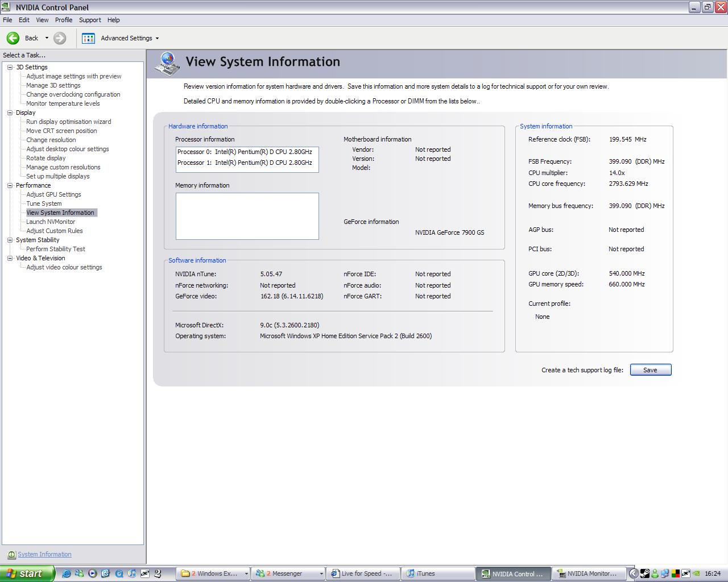Select Manage 3D settings
This screenshot has width=728, height=582.
[x=53, y=85]
